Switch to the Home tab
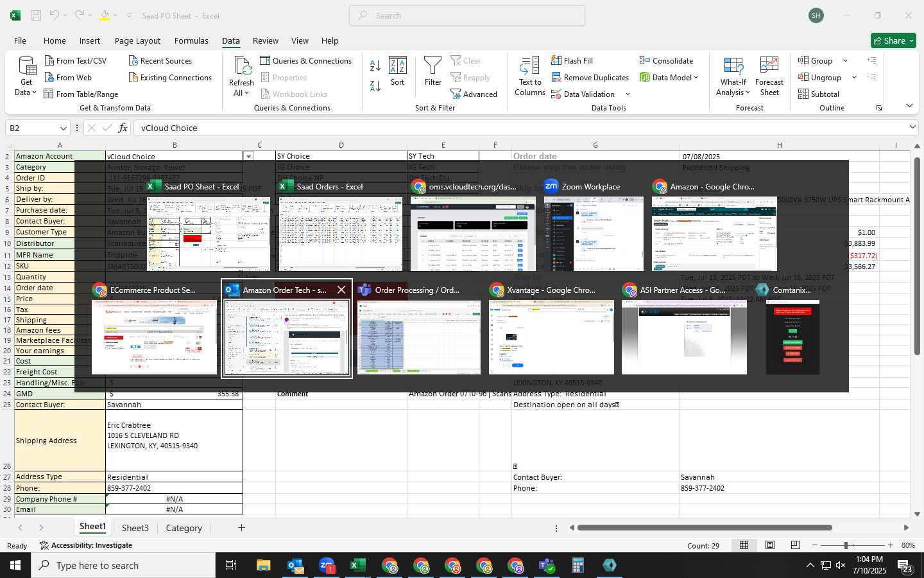This screenshot has height=578, width=924. 55,40
